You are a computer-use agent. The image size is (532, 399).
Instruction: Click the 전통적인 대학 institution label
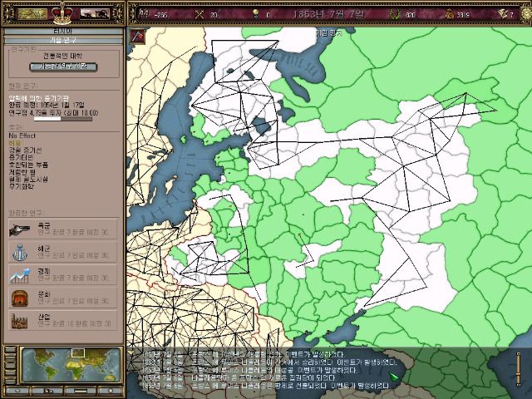pyautogui.click(x=63, y=56)
